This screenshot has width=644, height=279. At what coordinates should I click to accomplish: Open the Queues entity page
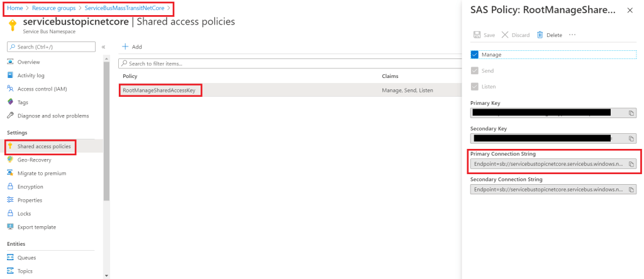26,258
